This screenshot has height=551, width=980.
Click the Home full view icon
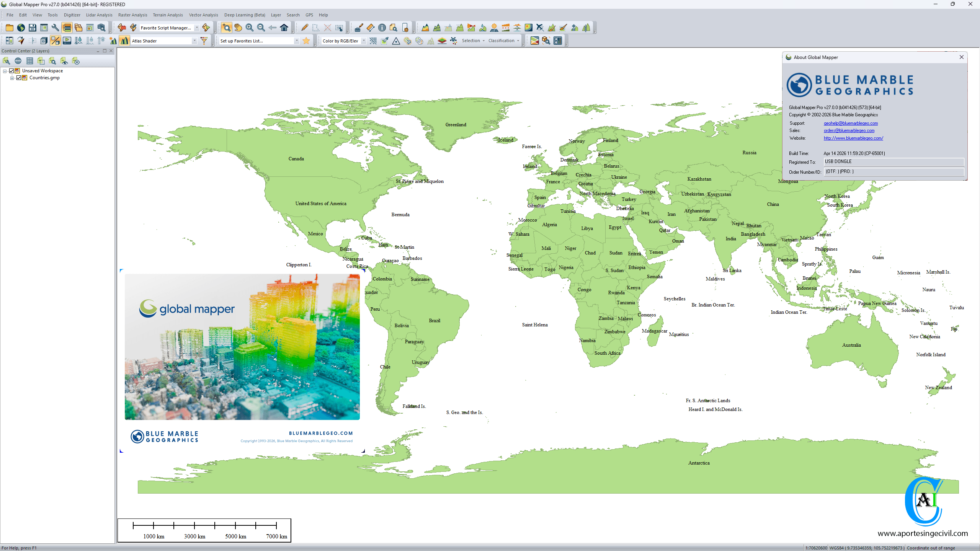(x=284, y=28)
